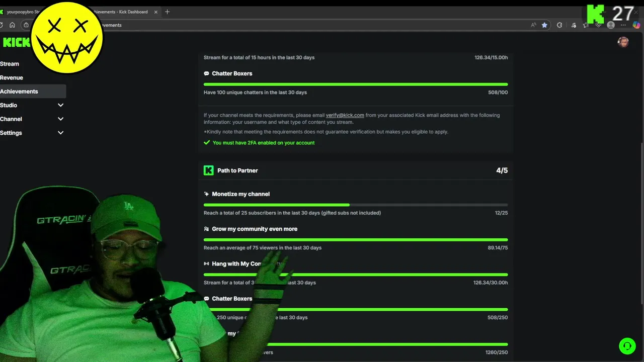Click the Kick logo in the header
The image size is (644, 362).
click(x=16, y=42)
